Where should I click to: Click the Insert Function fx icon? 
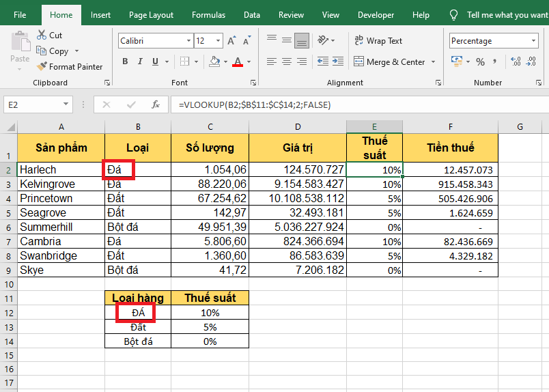(156, 104)
